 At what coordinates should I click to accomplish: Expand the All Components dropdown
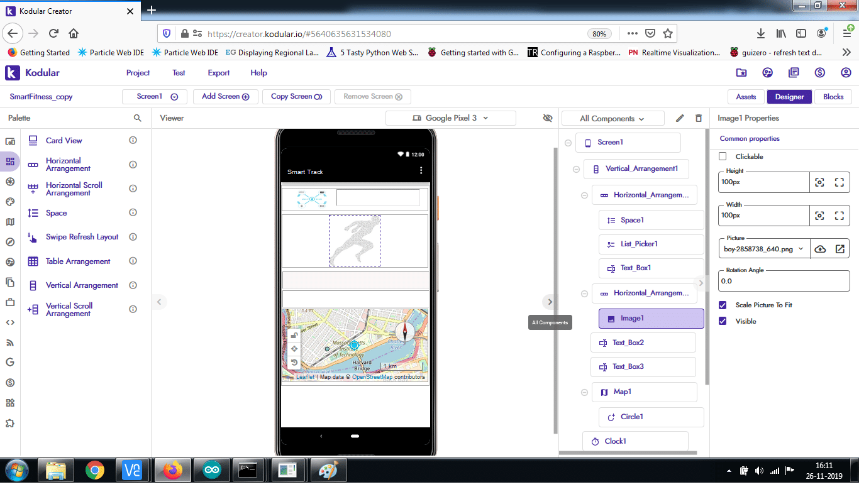[612, 118]
